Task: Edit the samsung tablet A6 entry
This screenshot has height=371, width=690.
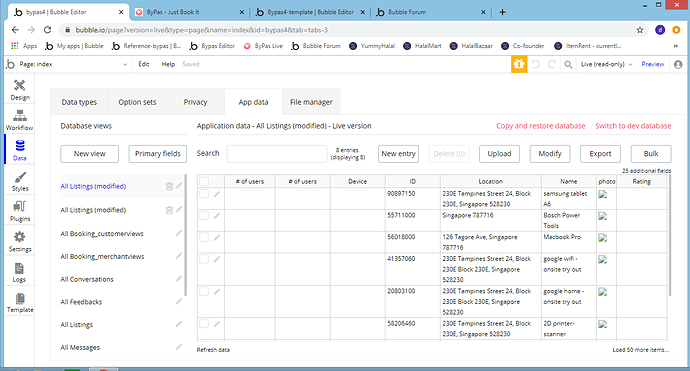Action: [217, 194]
